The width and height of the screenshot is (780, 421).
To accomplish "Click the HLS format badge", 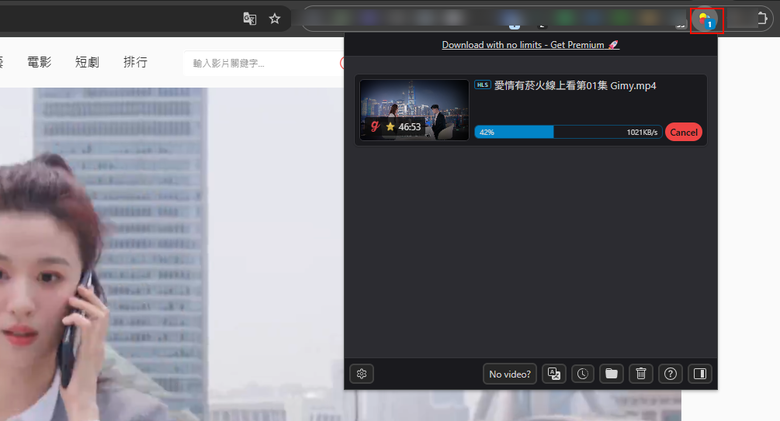I will pyautogui.click(x=483, y=85).
